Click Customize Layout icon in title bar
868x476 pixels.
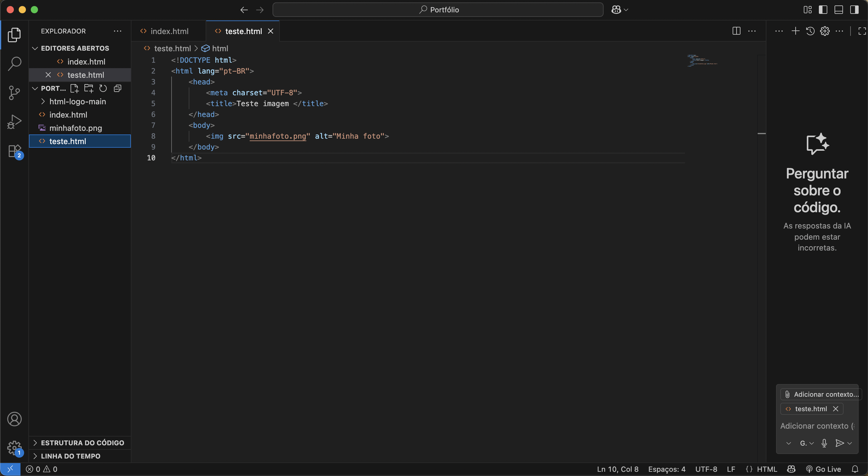coord(808,10)
